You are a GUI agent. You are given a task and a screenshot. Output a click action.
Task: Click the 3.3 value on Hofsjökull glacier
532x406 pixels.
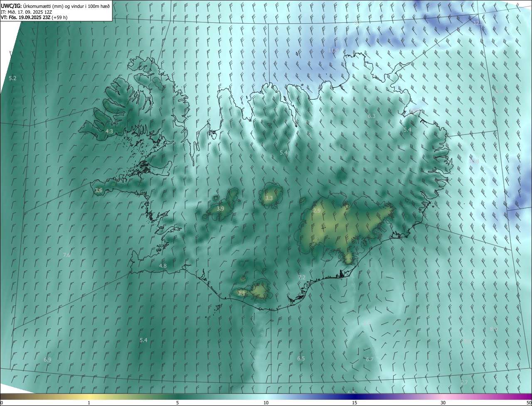269,198
